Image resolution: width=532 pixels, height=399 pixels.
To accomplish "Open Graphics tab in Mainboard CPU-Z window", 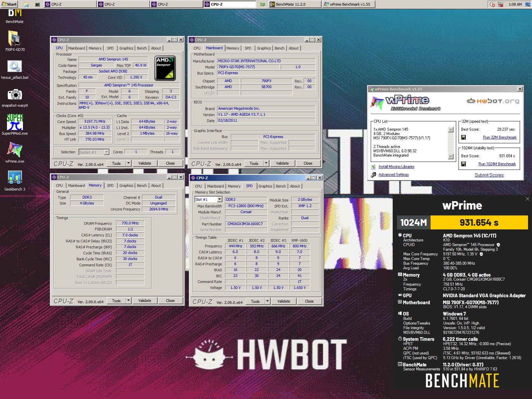I will tap(264, 48).
